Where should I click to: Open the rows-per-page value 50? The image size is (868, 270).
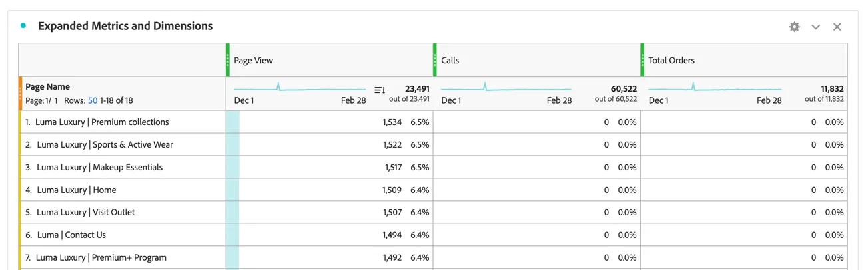[x=93, y=100]
